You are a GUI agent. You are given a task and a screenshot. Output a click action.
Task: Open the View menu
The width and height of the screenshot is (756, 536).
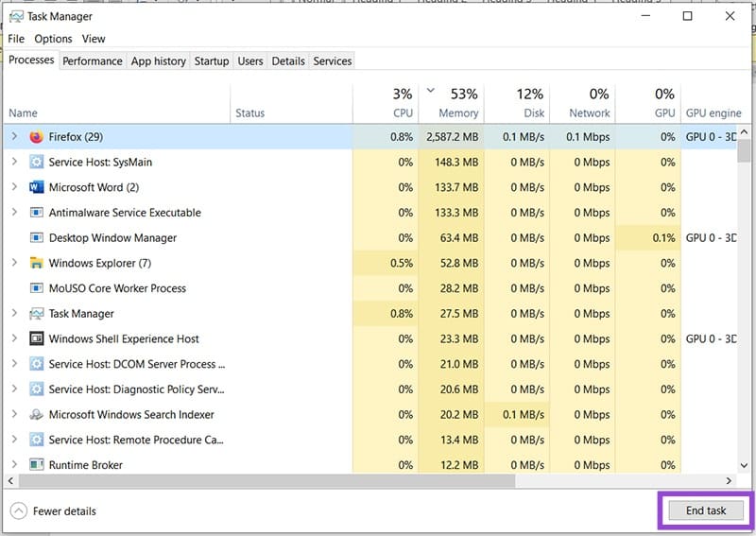pos(94,39)
